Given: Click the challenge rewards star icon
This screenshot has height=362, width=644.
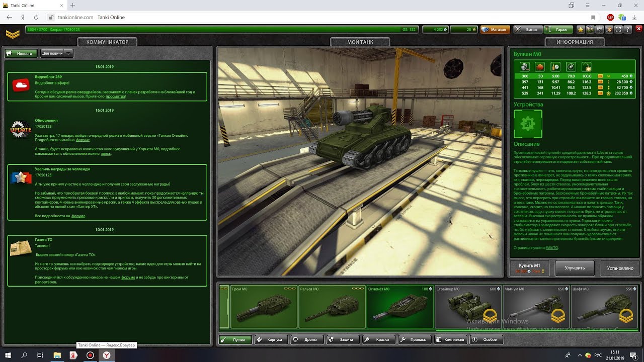Looking at the screenshot, I should click(x=21, y=178).
